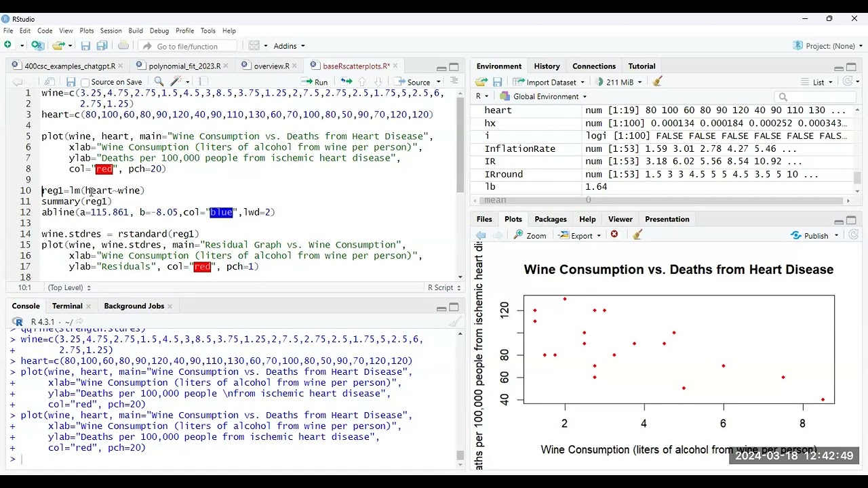
Task: Click the Environment pane vertical scrollbar thumb
Action: click(858, 178)
